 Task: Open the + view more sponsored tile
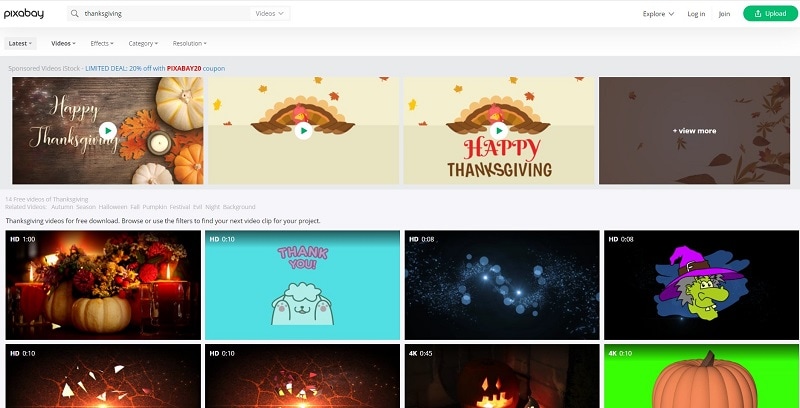(x=694, y=131)
